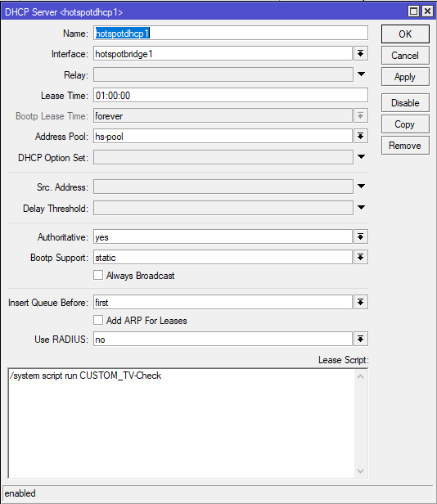Expand the DHCP Option Set field
This screenshot has width=437, height=504.
(361, 157)
